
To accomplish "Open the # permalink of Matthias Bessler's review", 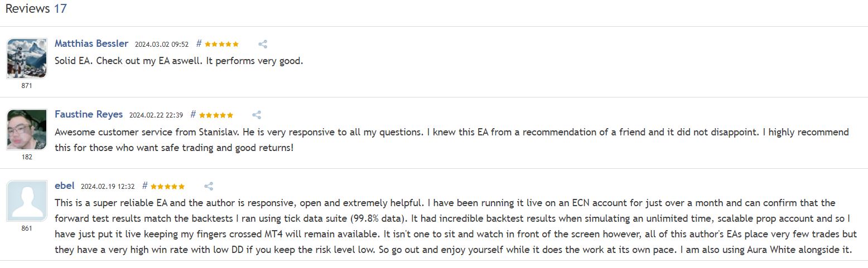I will [x=199, y=43].
